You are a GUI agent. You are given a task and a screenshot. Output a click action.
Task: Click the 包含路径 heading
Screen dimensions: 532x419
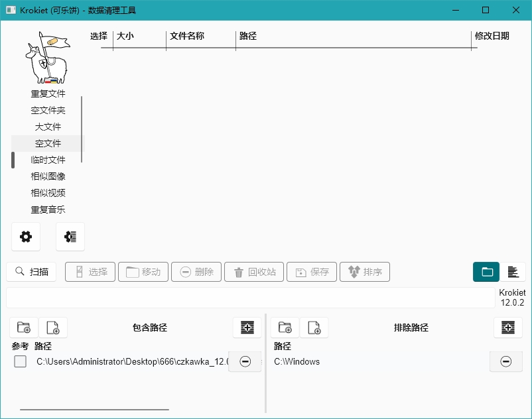point(150,328)
